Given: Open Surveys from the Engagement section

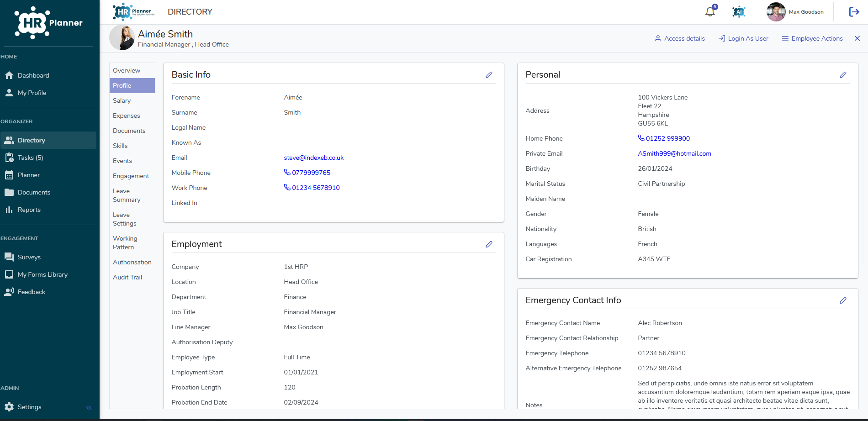Looking at the screenshot, I should (x=29, y=257).
